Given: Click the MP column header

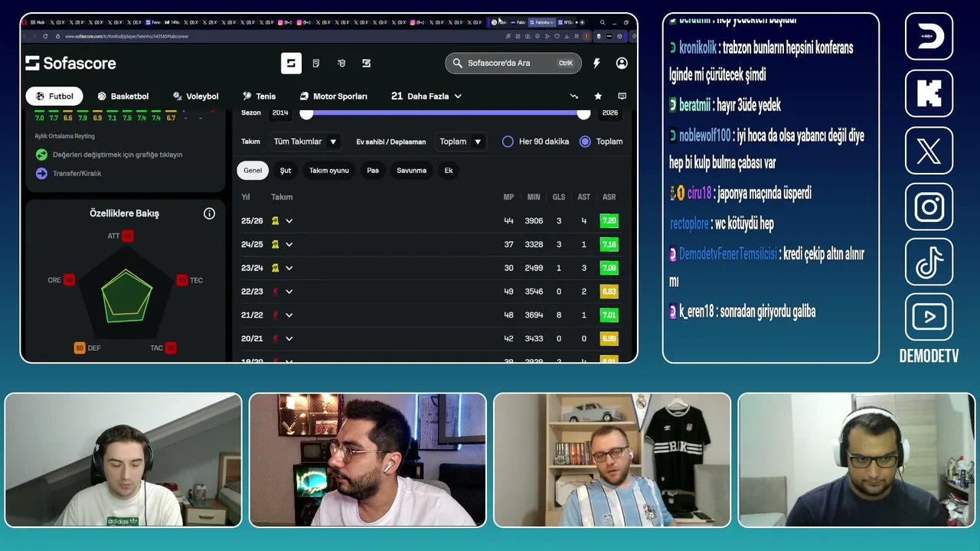Looking at the screenshot, I should pos(508,197).
